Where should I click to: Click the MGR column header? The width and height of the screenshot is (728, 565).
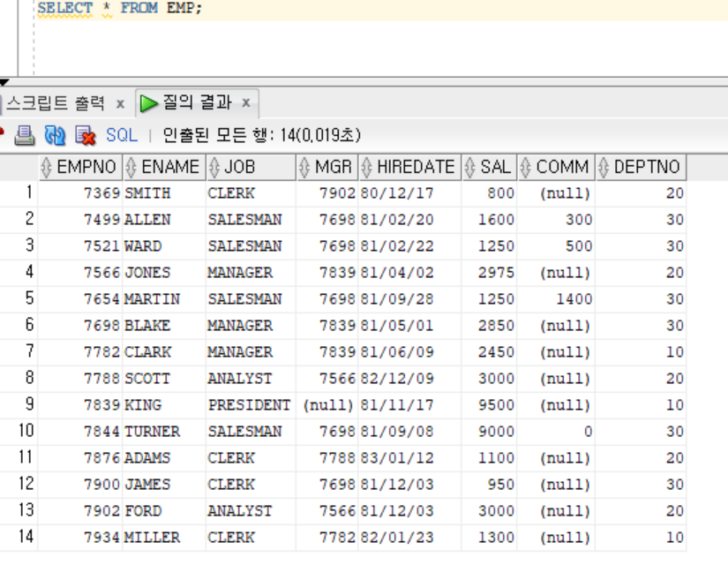333,167
